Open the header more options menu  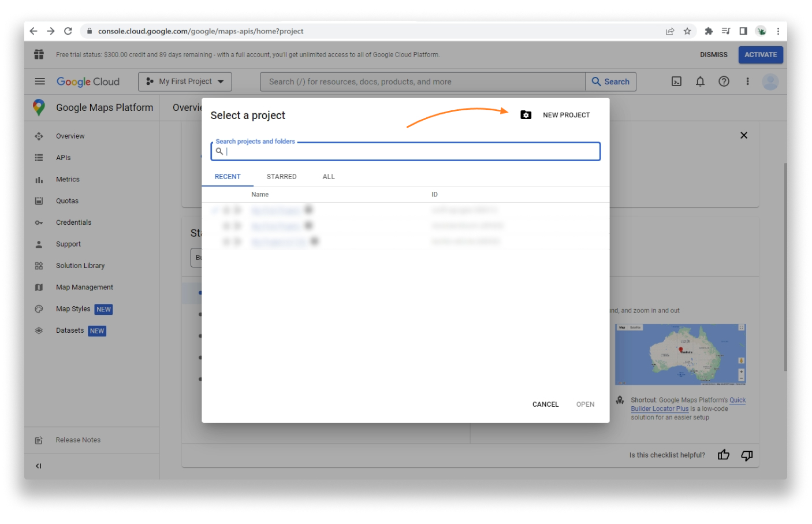tap(747, 81)
